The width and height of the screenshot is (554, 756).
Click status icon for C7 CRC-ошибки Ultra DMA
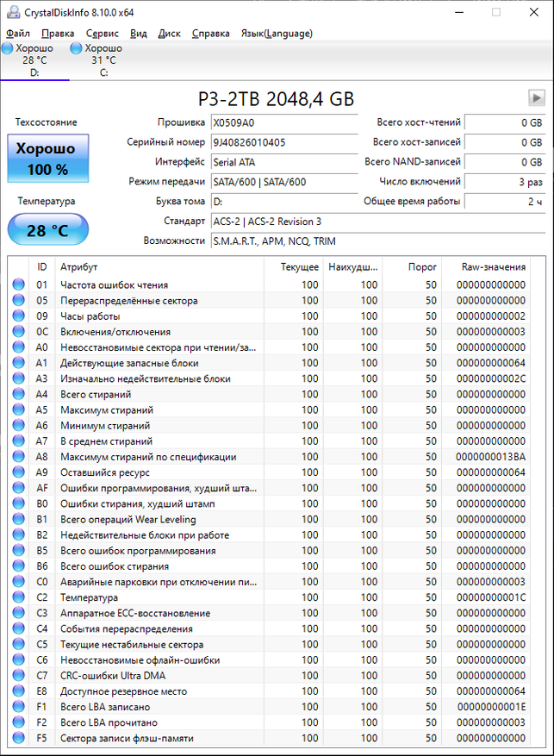19,675
